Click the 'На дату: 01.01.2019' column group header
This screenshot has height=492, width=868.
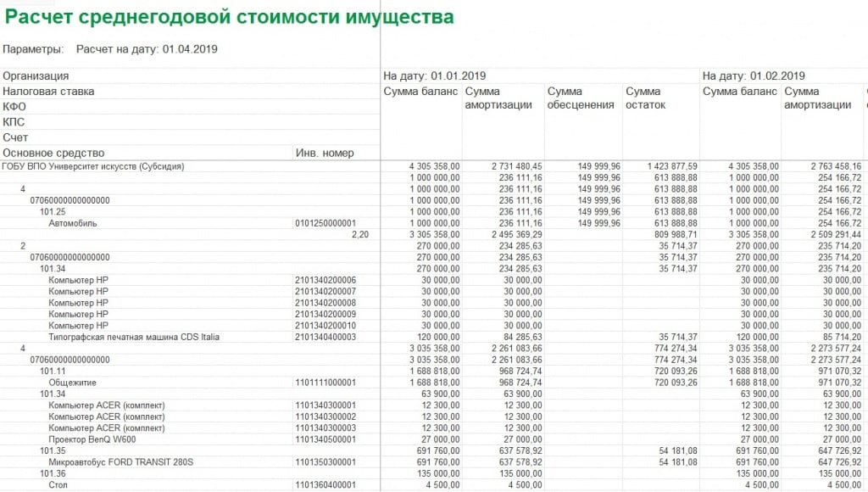pos(435,76)
